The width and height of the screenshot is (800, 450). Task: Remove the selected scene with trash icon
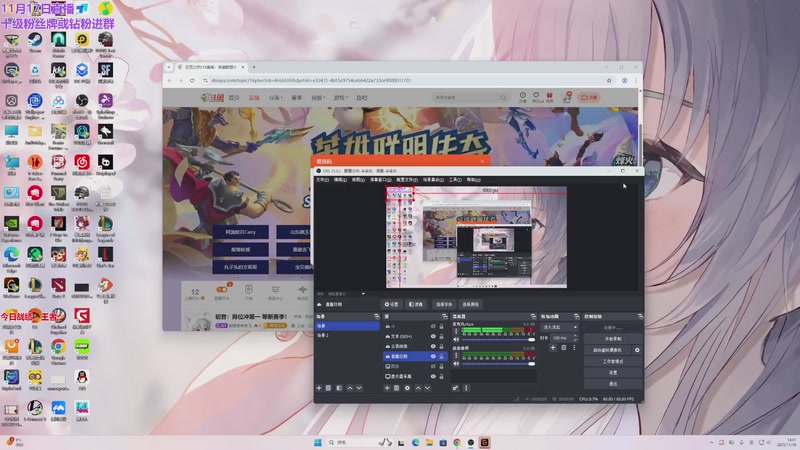click(x=329, y=388)
